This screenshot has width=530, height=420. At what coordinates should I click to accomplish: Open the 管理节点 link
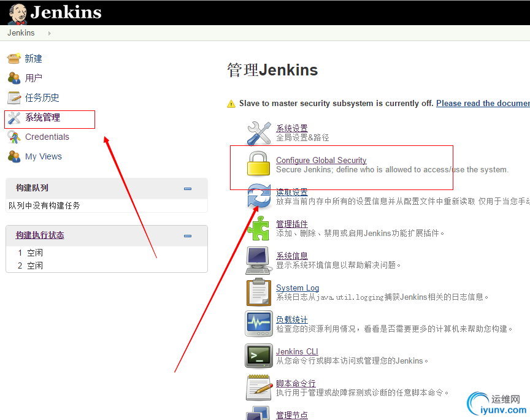(292, 415)
